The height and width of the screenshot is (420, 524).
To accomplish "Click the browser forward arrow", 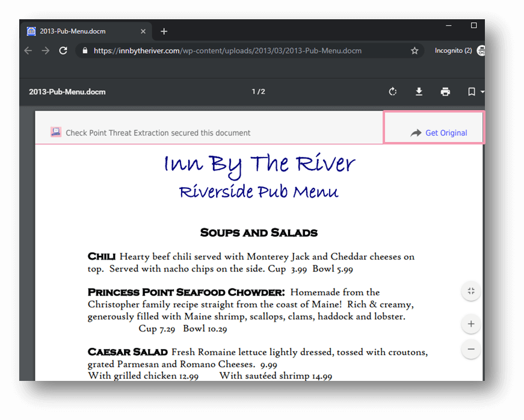I will [x=46, y=51].
